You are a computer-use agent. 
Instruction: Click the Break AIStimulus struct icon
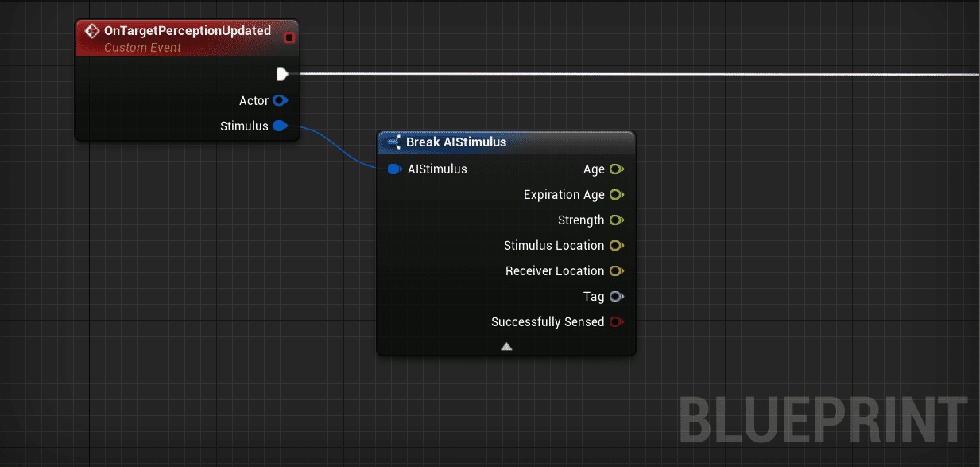tap(393, 142)
